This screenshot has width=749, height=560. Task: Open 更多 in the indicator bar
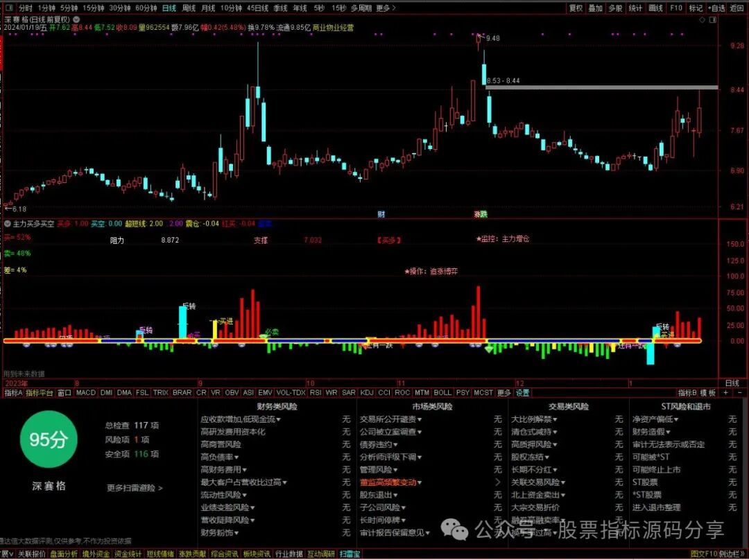coord(504,392)
